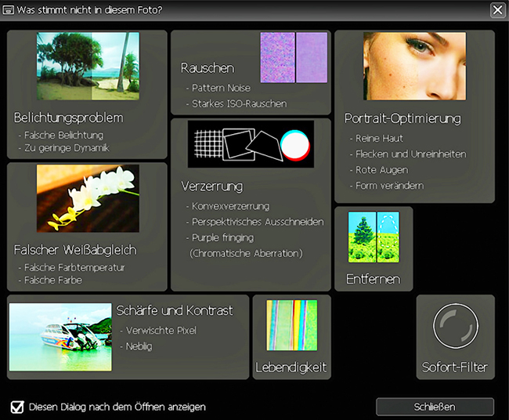Image resolution: width=509 pixels, height=420 pixels.
Task: Click Perspektivisches Ausschneiden option
Action: [x=257, y=222]
